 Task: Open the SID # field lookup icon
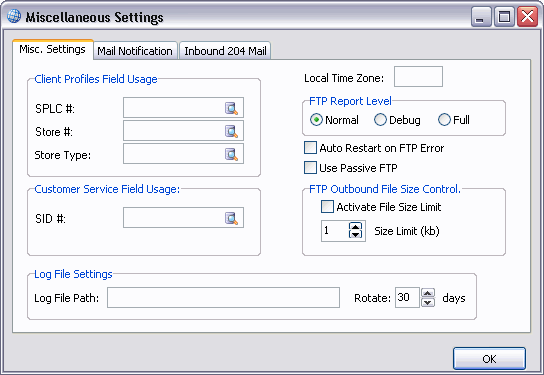pyautogui.click(x=231, y=218)
